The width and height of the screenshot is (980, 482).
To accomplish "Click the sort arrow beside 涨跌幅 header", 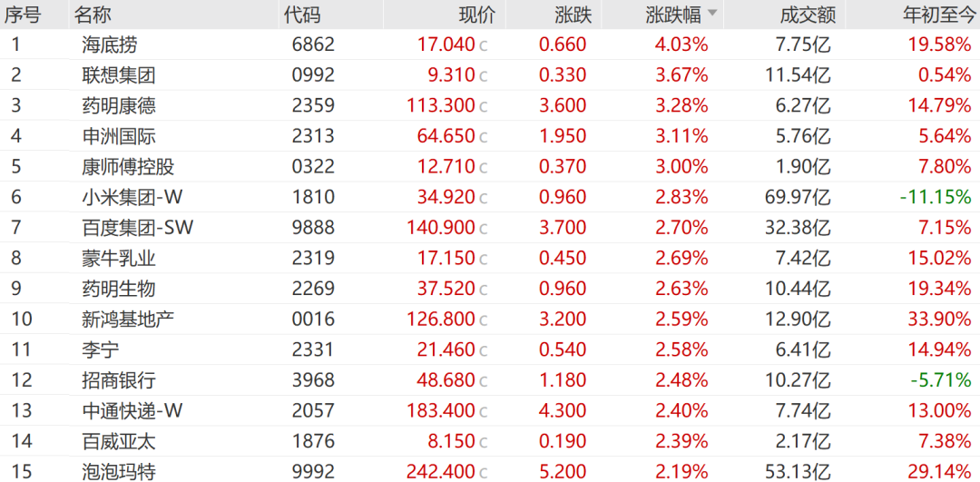I will (x=712, y=14).
